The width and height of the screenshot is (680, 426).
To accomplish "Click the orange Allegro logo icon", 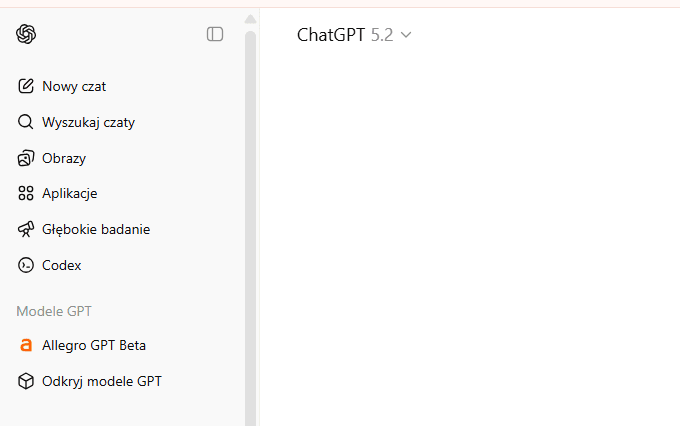I will pyautogui.click(x=26, y=345).
